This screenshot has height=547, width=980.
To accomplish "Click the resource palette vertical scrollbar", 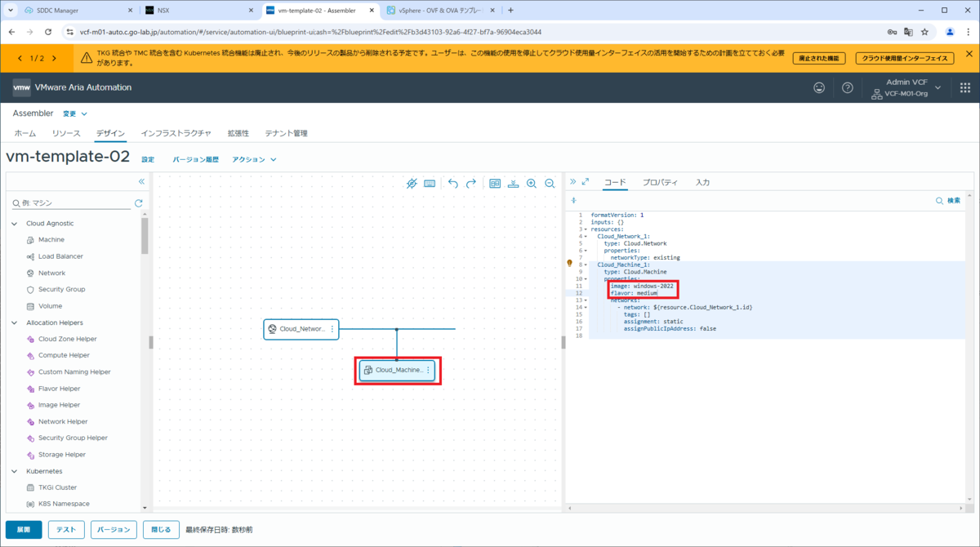I will (145, 237).
